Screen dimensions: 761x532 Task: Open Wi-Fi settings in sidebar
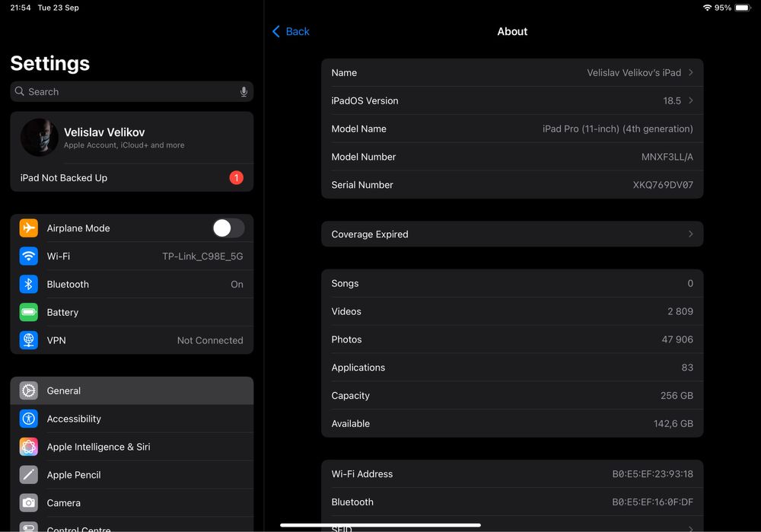132,256
